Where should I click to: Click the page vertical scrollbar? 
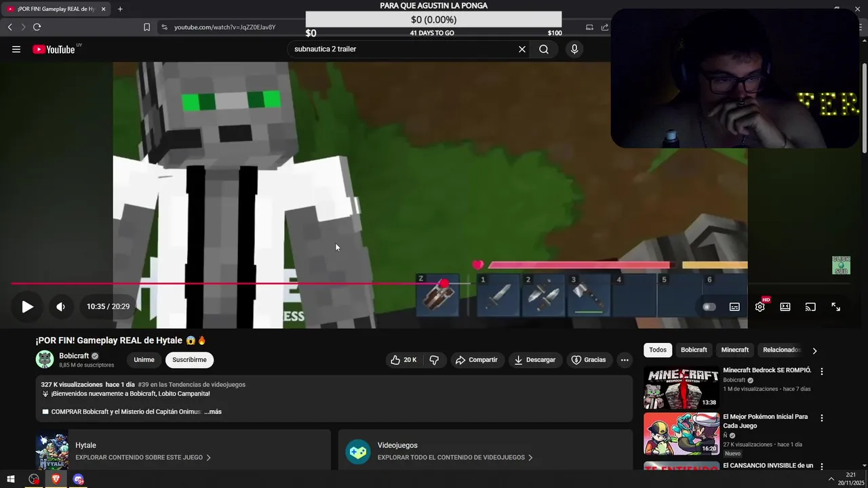[865, 108]
